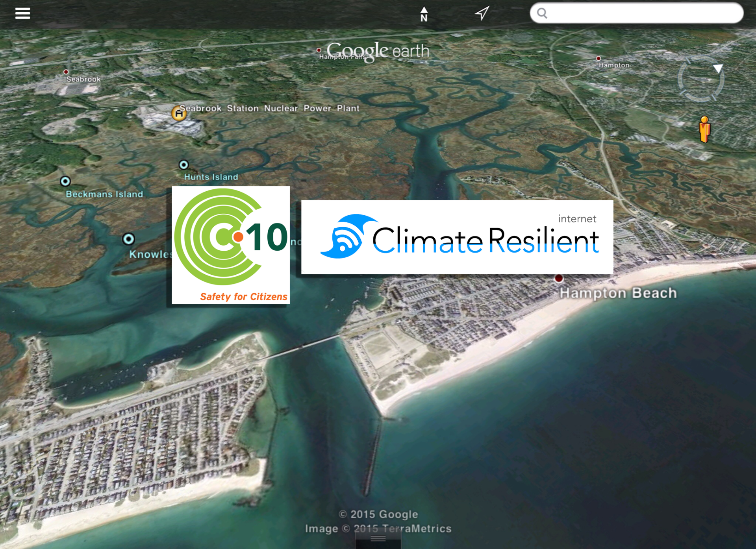
Task: Open the hamburger menu
Action: click(x=22, y=13)
